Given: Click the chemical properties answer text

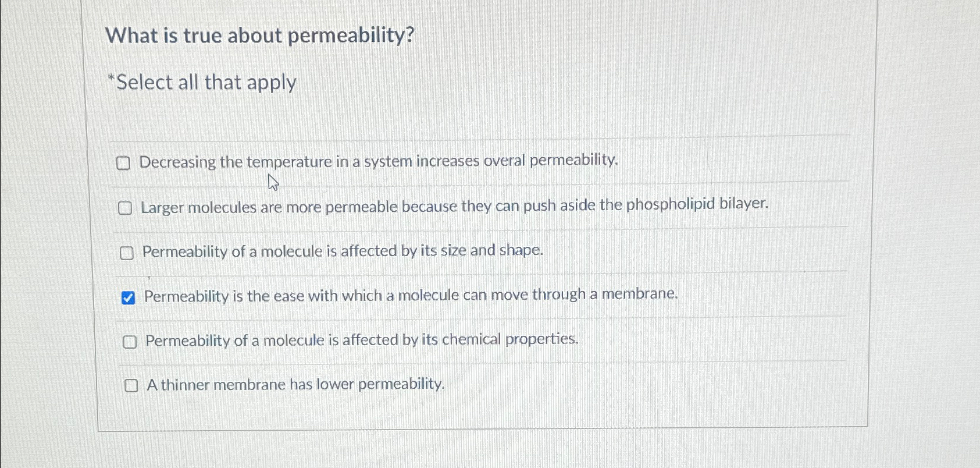Looking at the screenshot, I should 361,340.
